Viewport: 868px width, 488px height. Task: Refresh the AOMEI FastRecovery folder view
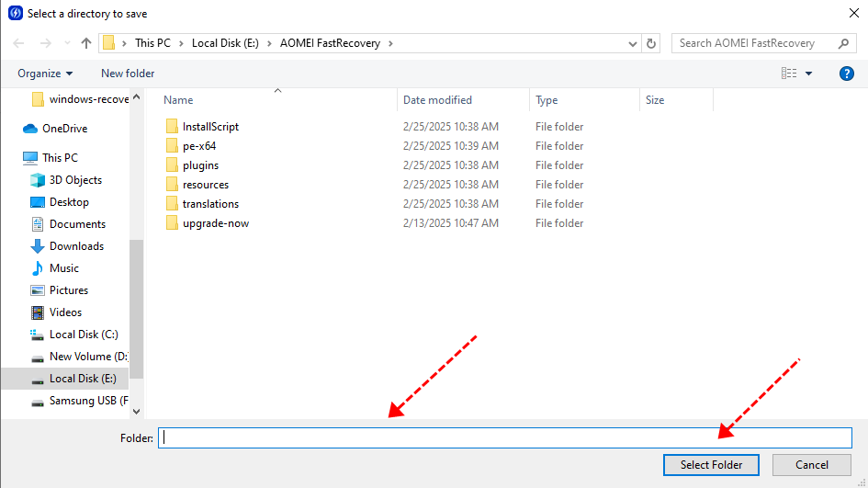[651, 43]
